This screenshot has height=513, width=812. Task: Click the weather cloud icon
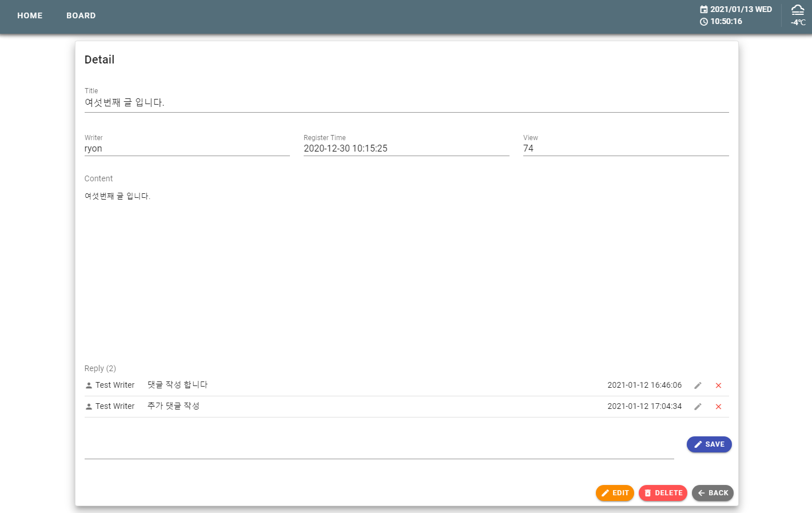click(798, 10)
